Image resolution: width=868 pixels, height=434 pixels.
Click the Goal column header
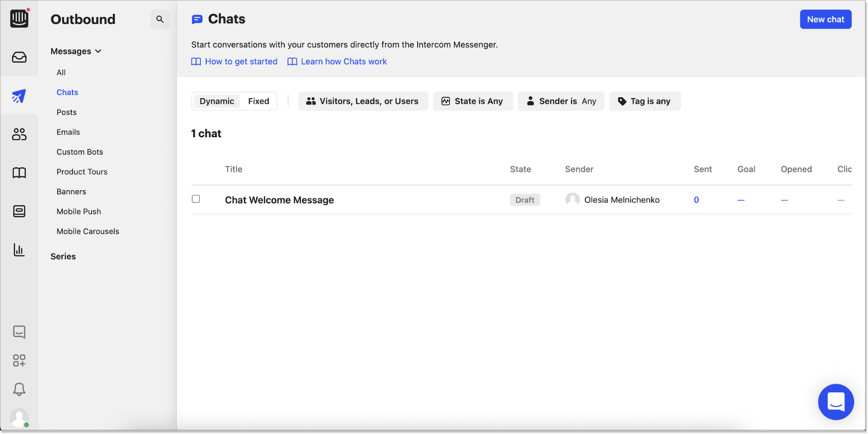pyautogui.click(x=746, y=169)
